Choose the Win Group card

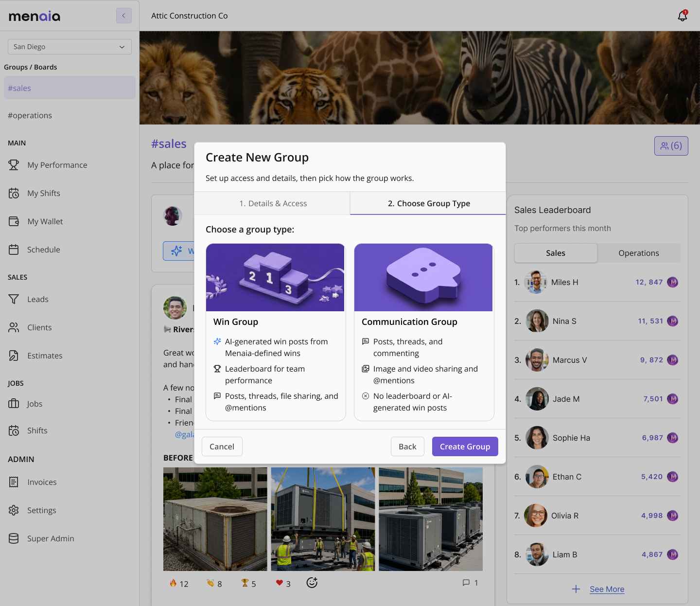point(276,332)
